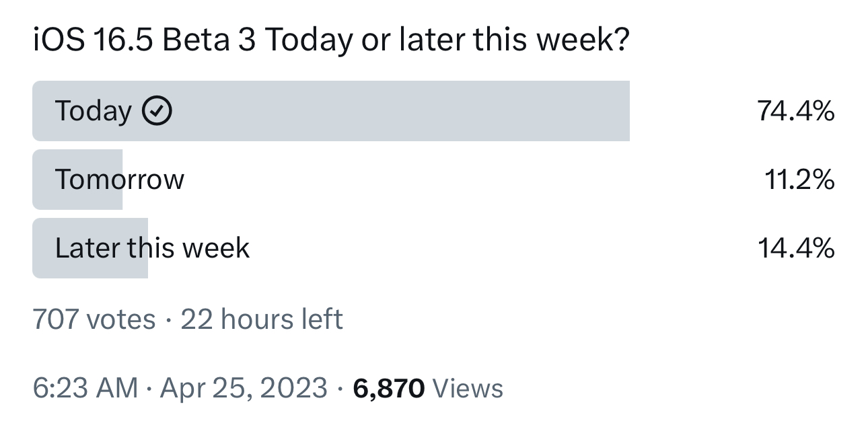The width and height of the screenshot is (868, 423).
Task: Open the bold 6,870 view count
Action: 389,389
